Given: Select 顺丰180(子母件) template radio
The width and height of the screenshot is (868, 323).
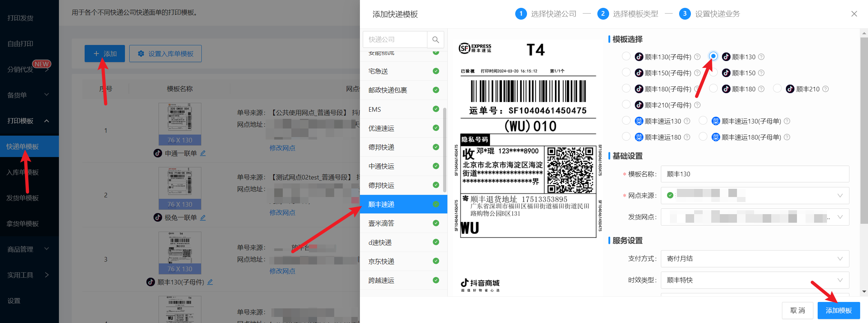Looking at the screenshot, I should pos(626,89).
